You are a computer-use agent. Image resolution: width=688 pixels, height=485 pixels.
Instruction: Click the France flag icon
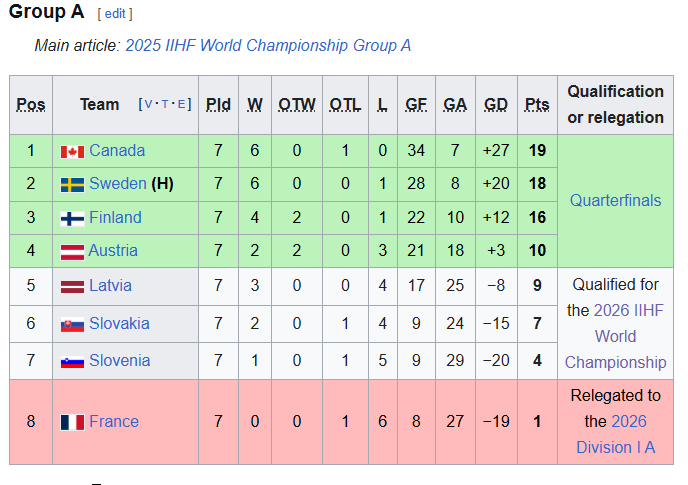(x=72, y=422)
